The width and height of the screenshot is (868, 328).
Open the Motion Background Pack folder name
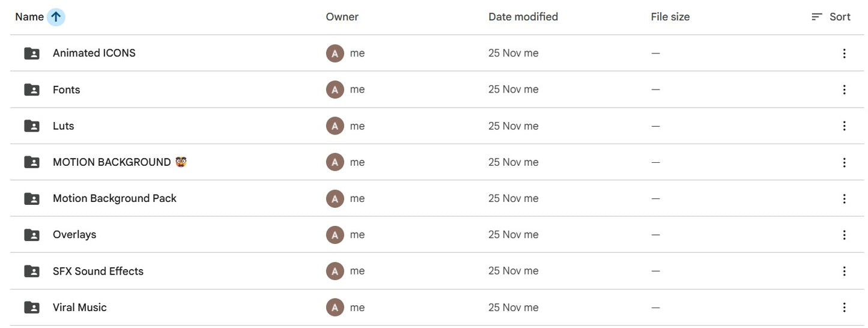(115, 199)
